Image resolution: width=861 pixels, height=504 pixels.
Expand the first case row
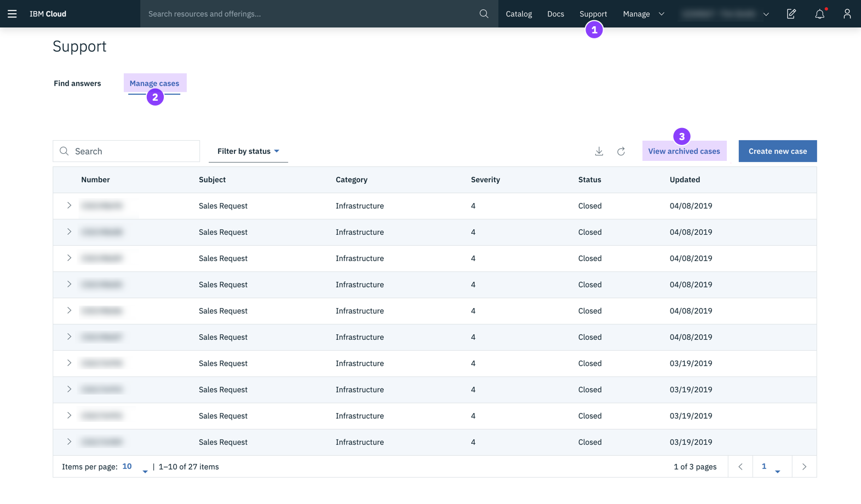[69, 206]
